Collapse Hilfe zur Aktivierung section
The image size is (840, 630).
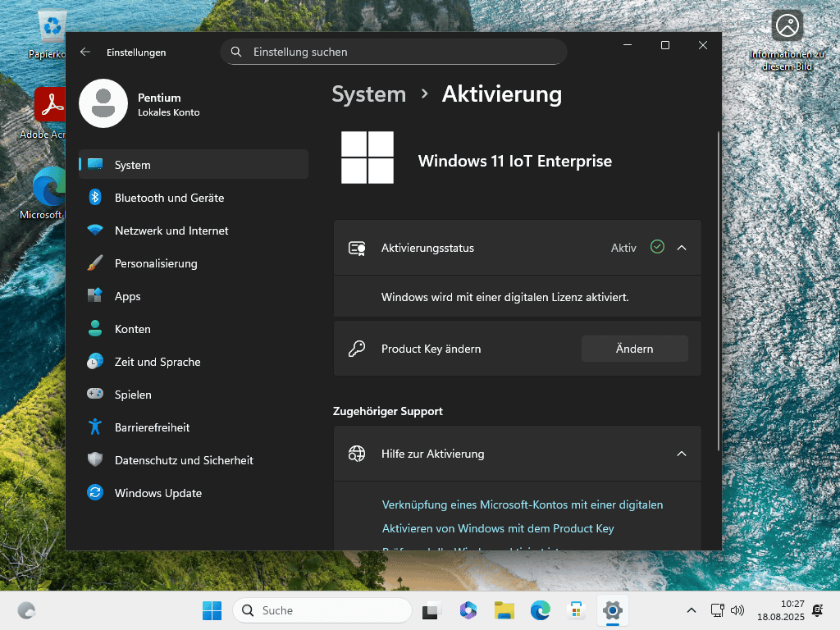[x=681, y=454]
